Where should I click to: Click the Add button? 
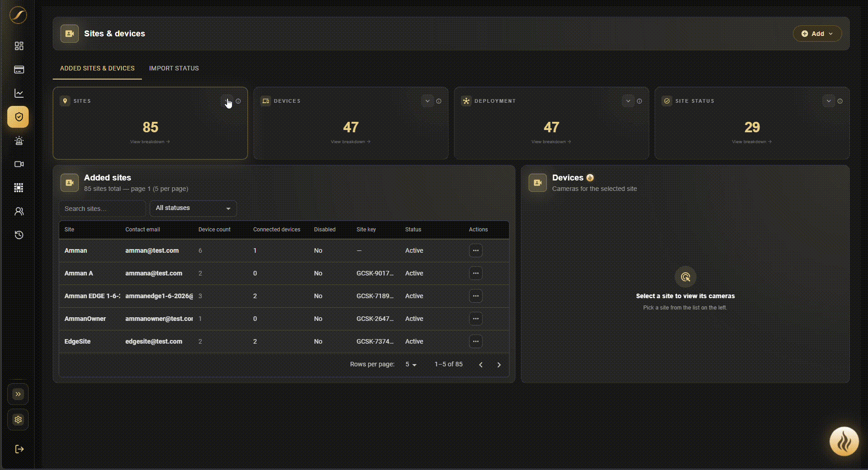point(817,34)
